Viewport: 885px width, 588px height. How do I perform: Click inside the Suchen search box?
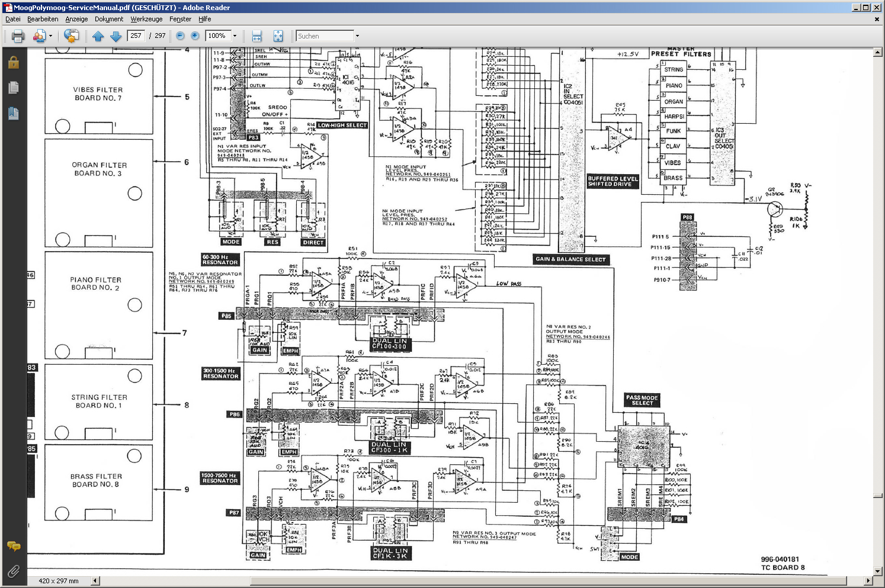(324, 36)
